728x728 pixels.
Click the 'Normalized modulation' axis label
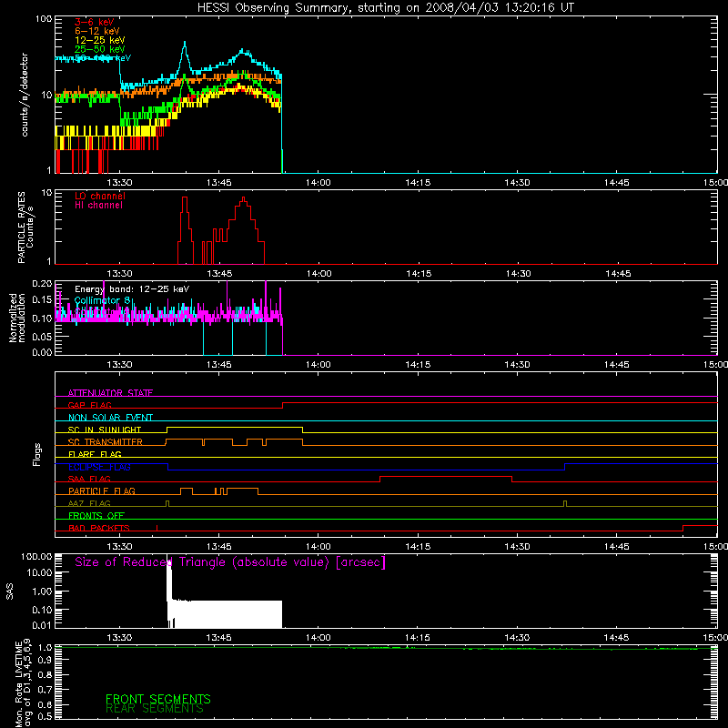pos(17,318)
